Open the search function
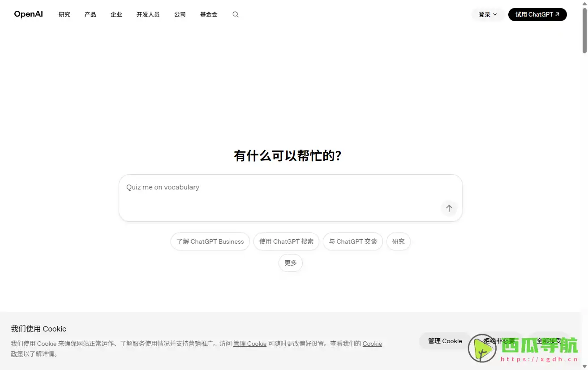Image resolution: width=588 pixels, height=370 pixels. point(235,14)
